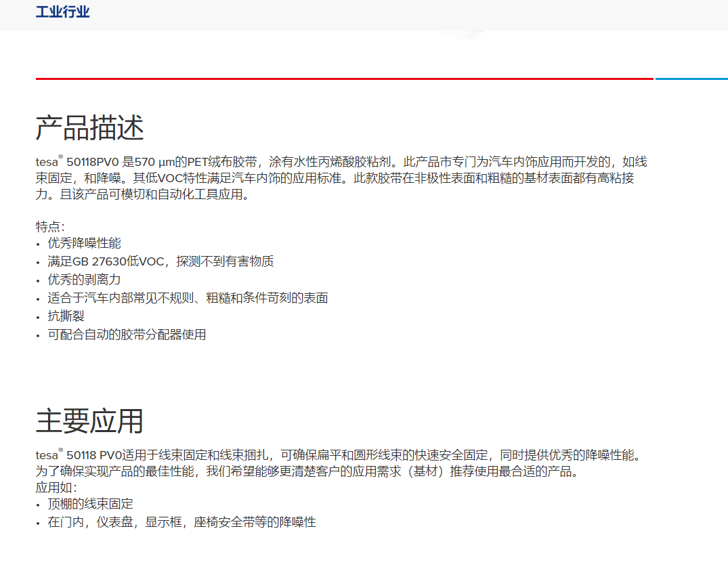728x575 pixels.
Task: Click bullet 满足GB 27630低VOC,探测不到有害物质
Action: 160,261
